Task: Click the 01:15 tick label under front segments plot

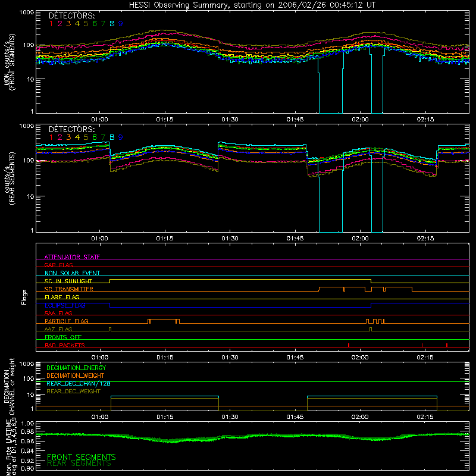Action: [x=165, y=120]
